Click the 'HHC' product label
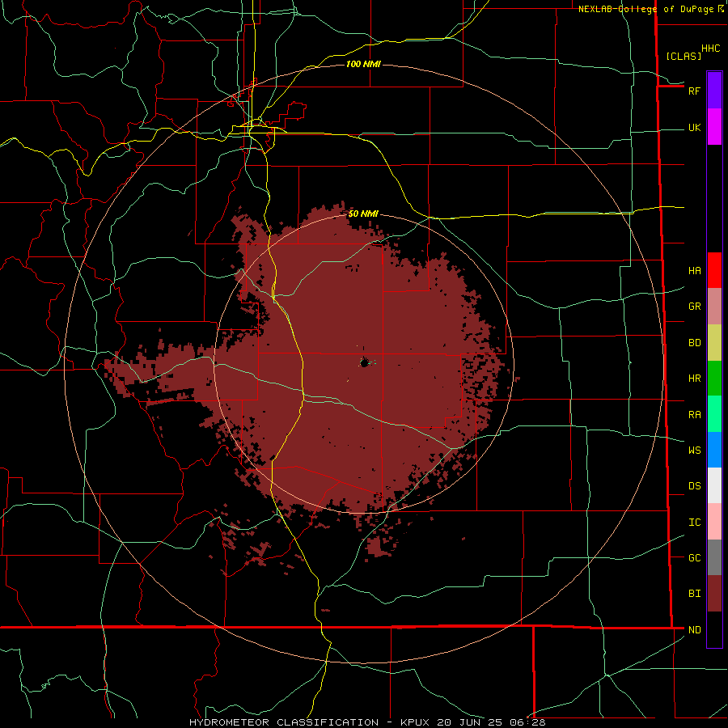The width and height of the screenshot is (728, 728). coord(710,49)
